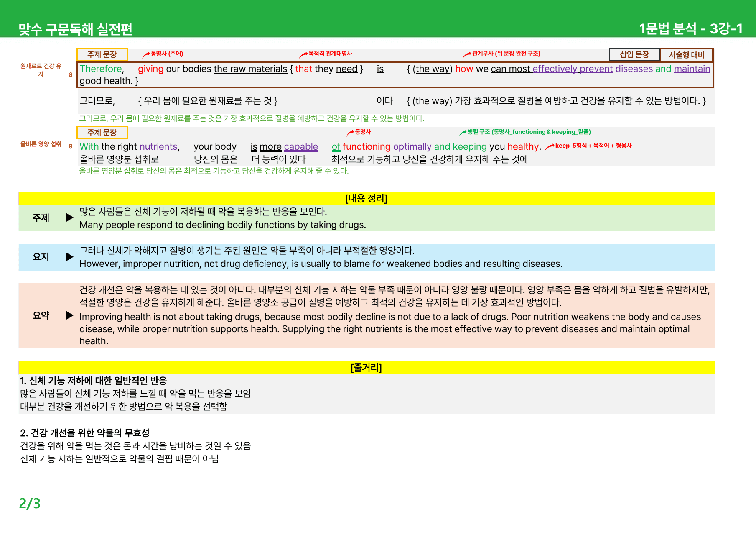
Task: Click the short annotation '동명사' above 'functioning'
Action: (363, 132)
